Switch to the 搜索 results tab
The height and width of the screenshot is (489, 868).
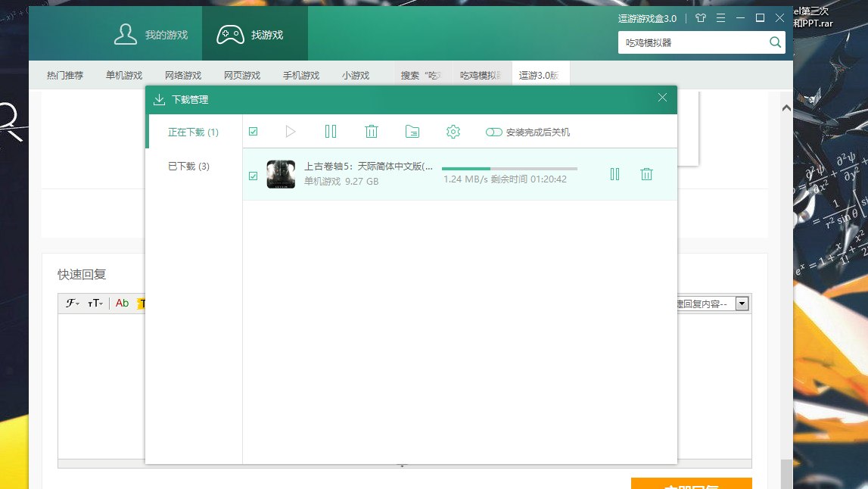point(423,75)
